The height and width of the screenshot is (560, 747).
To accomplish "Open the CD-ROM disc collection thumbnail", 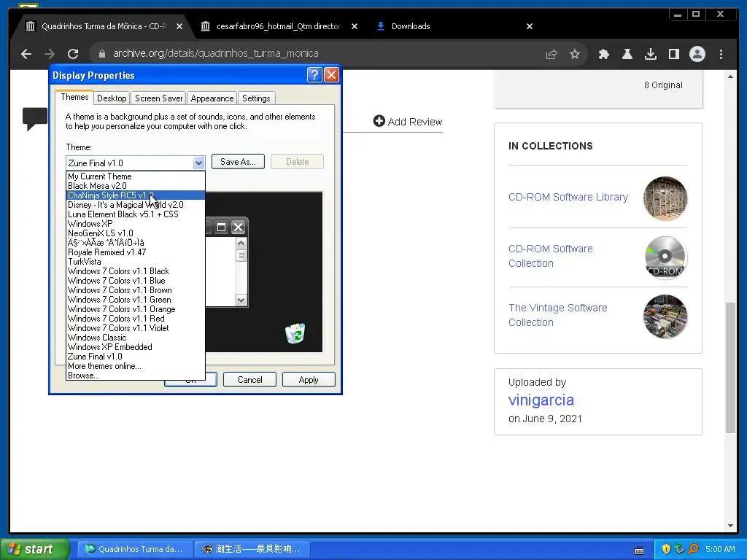I will (x=665, y=257).
